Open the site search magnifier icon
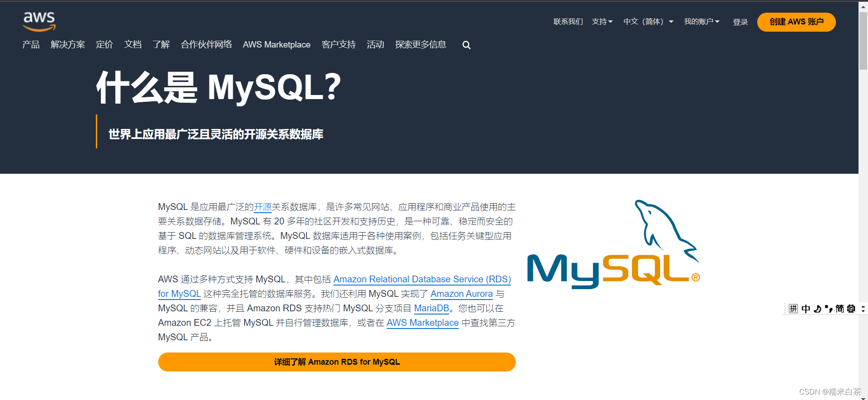 pyautogui.click(x=467, y=45)
